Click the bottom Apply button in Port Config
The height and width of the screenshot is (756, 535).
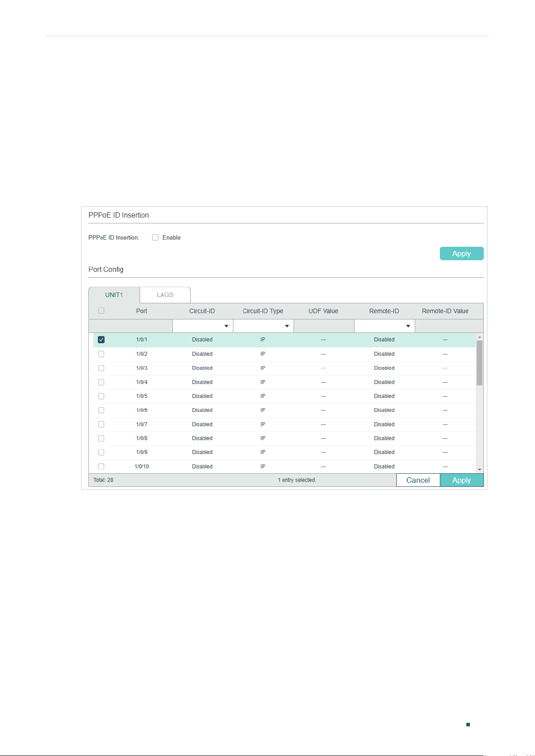(x=461, y=480)
